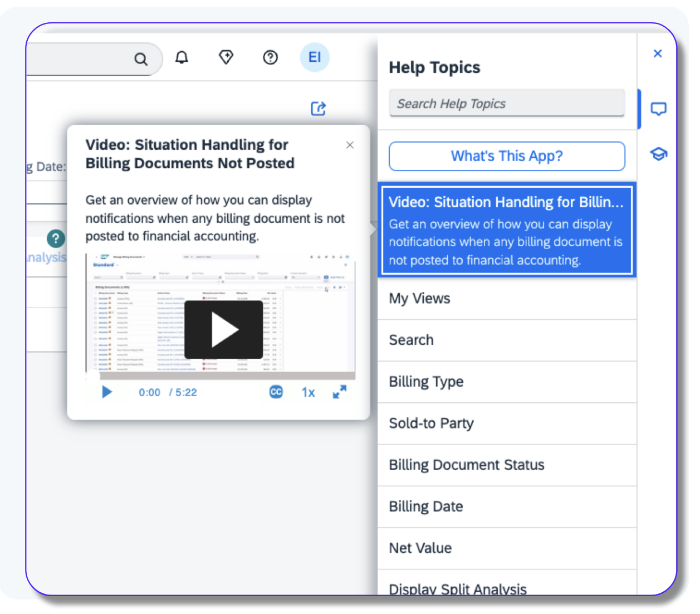Viewport: 700px width, 614px height.
Task: Open the EI user profile avatar
Action: click(x=315, y=57)
